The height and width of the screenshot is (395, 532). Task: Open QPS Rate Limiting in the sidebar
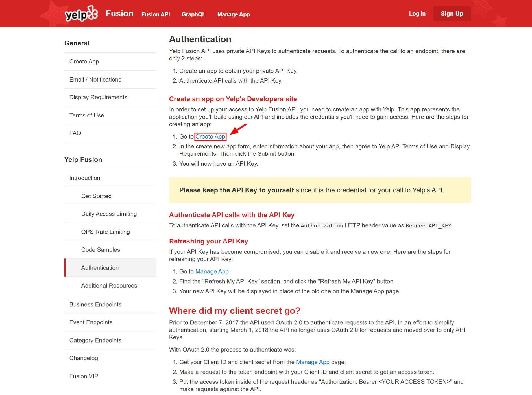tap(110, 232)
